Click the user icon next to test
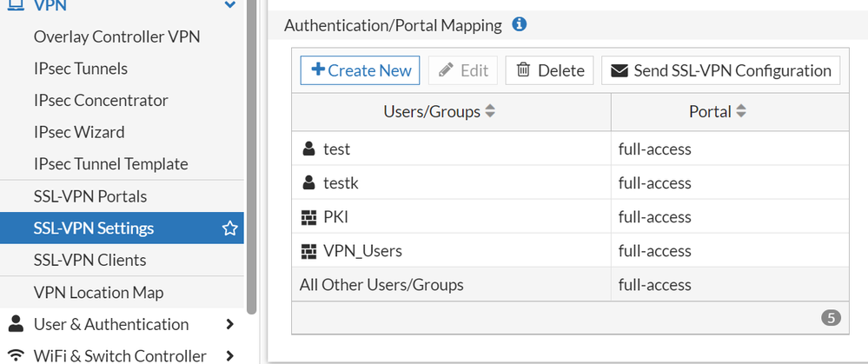This screenshot has height=364, width=868. click(308, 149)
